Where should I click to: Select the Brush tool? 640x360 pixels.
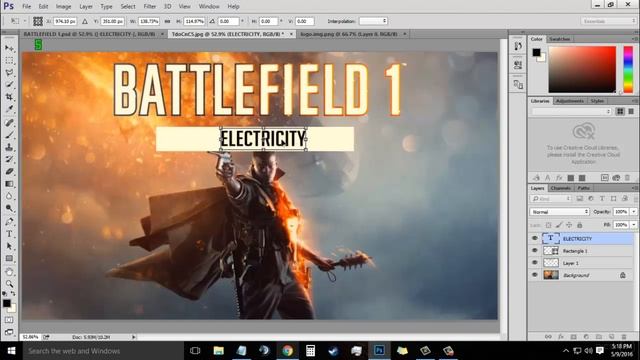click(x=9, y=135)
